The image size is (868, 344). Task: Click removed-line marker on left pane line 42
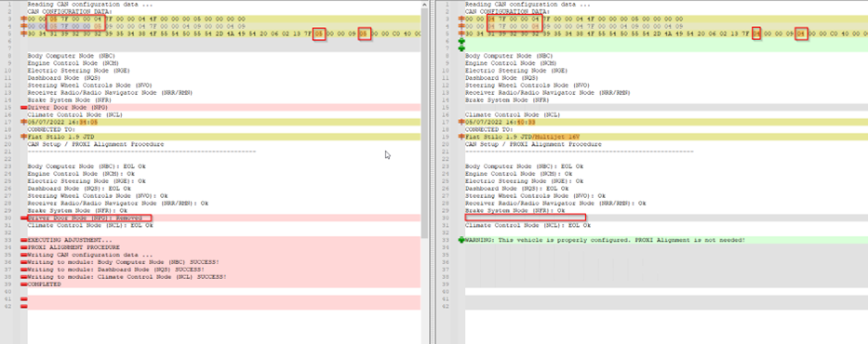point(24,306)
